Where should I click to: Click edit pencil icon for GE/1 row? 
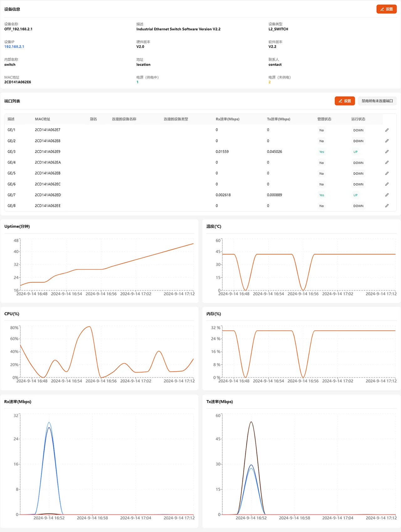click(387, 130)
